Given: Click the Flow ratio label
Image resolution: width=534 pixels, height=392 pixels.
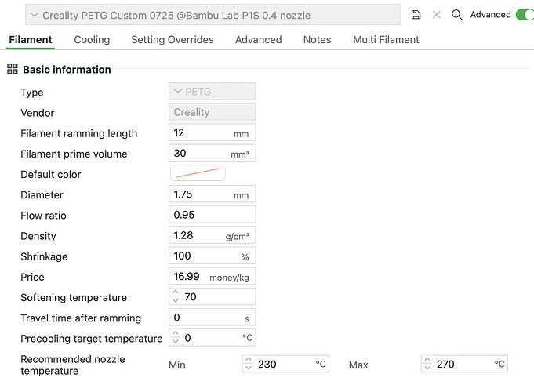Looking at the screenshot, I should click(x=43, y=216).
